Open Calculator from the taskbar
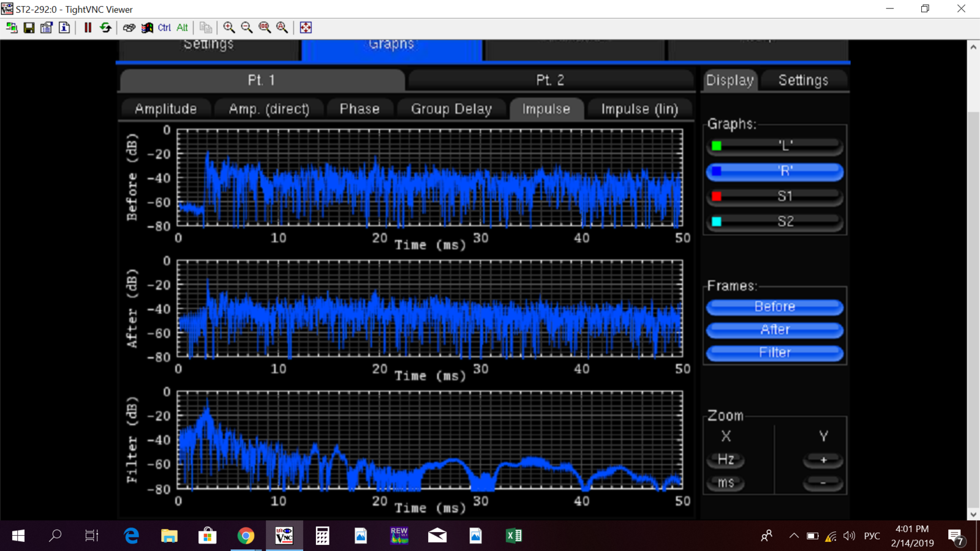Viewport: 980px width, 551px height. 322,536
